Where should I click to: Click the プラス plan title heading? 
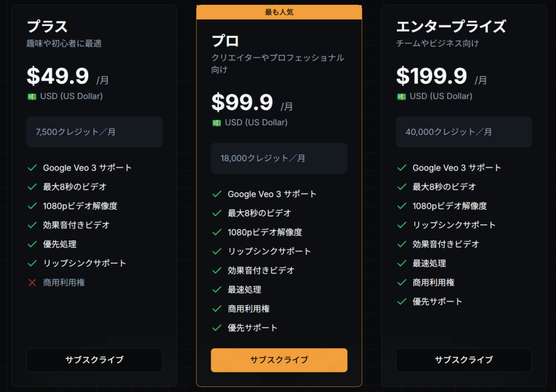tap(47, 26)
